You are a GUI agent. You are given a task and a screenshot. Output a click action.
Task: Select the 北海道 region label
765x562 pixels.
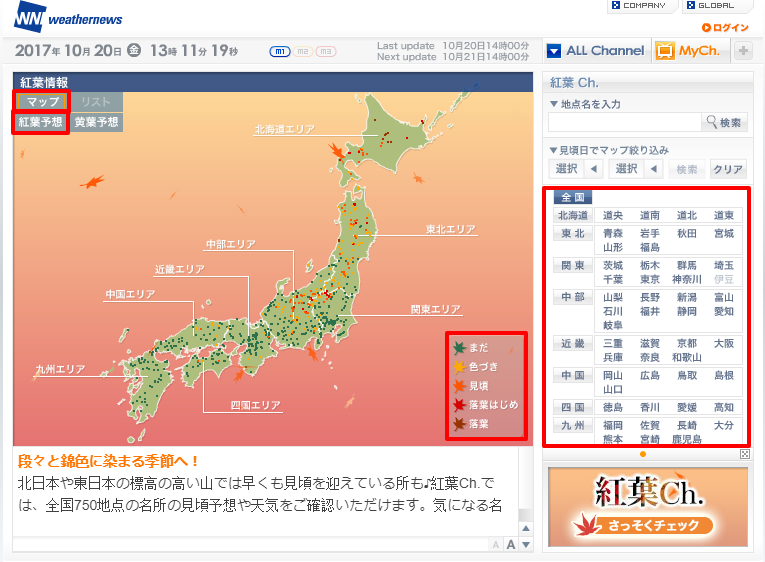[573, 215]
